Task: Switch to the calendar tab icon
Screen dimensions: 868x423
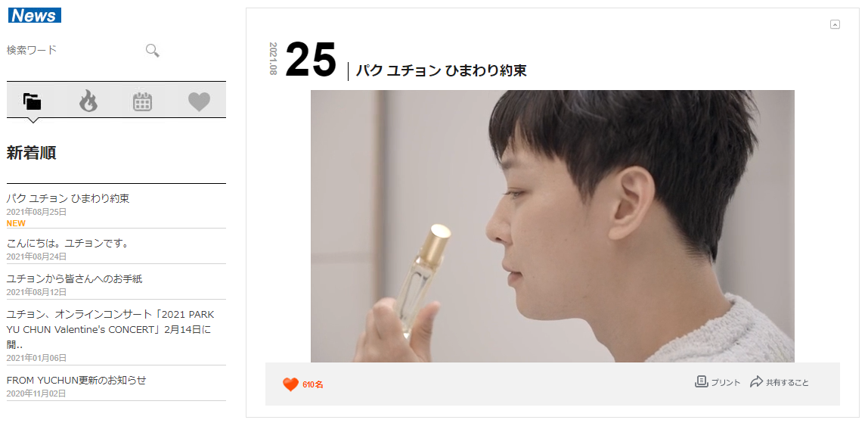Action: [x=143, y=101]
